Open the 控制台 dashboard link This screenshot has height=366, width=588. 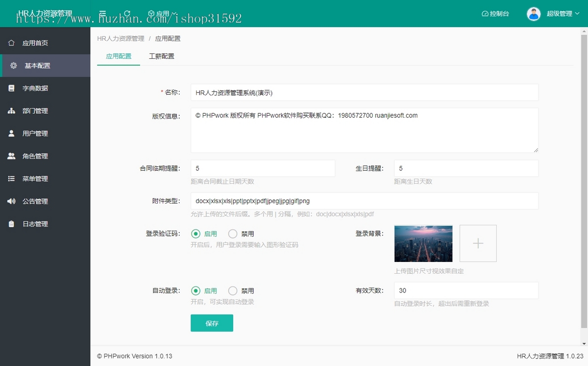click(x=495, y=14)
